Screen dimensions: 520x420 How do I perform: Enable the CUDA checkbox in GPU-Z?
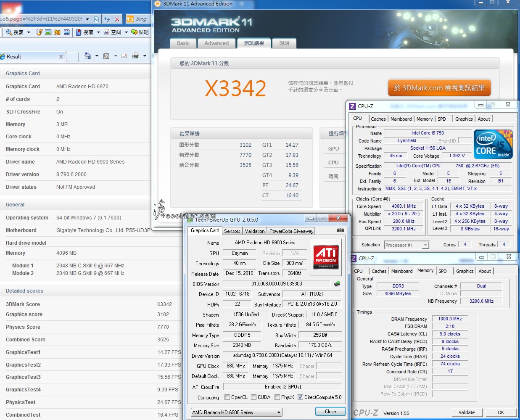(x=253, y=397)
